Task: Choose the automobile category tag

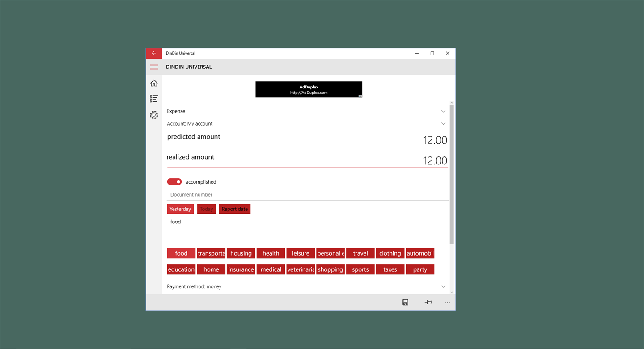Action: (420, 253)
